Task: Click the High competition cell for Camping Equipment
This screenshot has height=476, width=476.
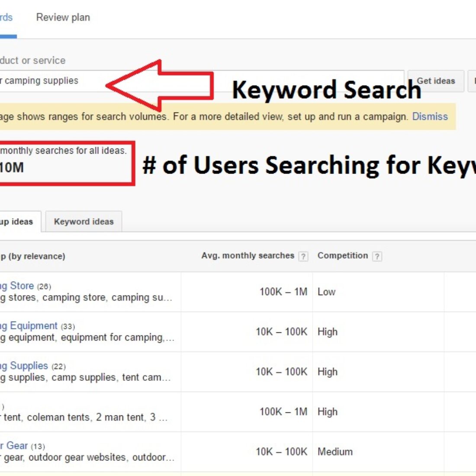Action: coord(327,332)
